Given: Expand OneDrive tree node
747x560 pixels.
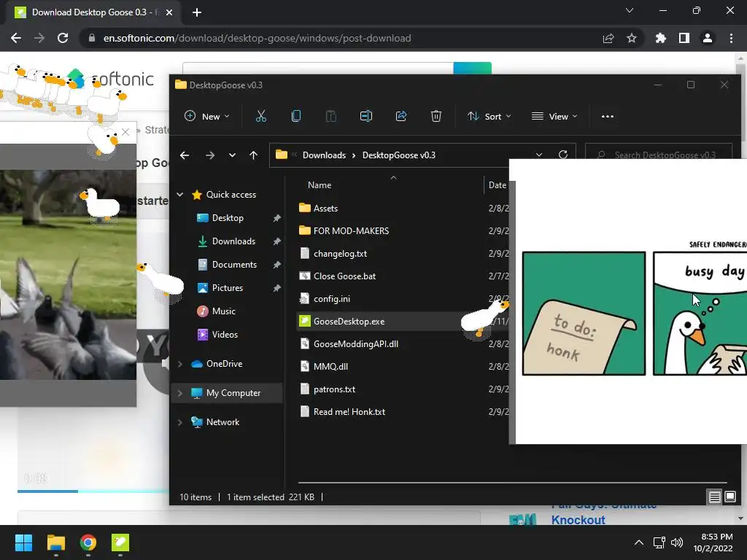Looking at the screenshot, I should coord(180,364).
